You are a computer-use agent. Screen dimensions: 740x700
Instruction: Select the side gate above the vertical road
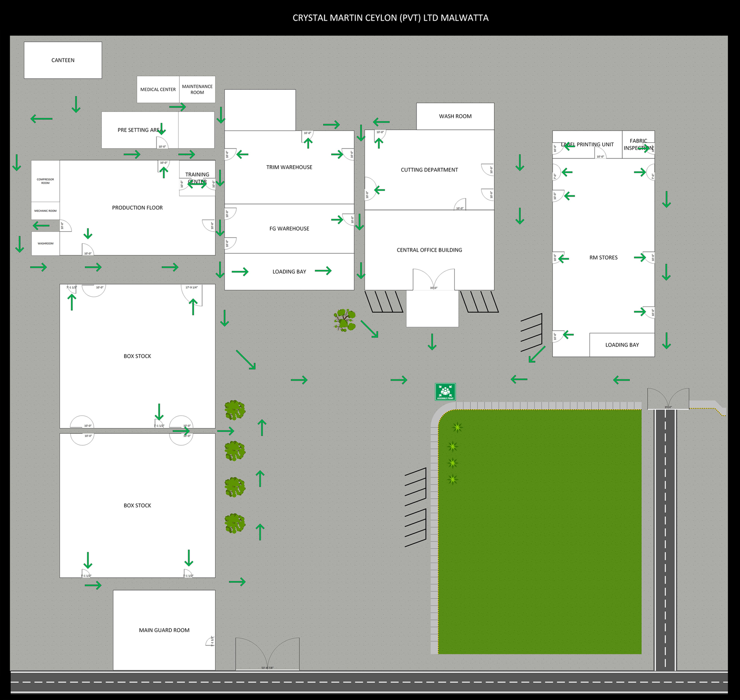[x=668, y=399]
